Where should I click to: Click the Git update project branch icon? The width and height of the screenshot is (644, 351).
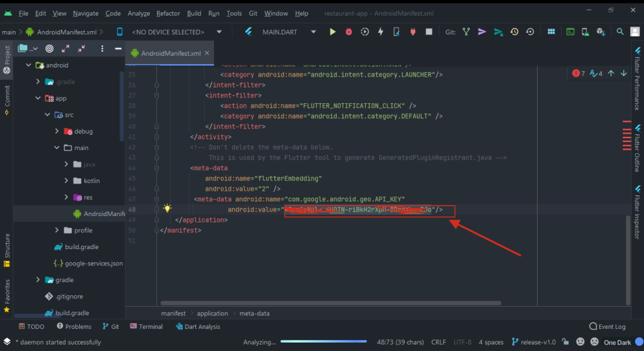[466, 32]
